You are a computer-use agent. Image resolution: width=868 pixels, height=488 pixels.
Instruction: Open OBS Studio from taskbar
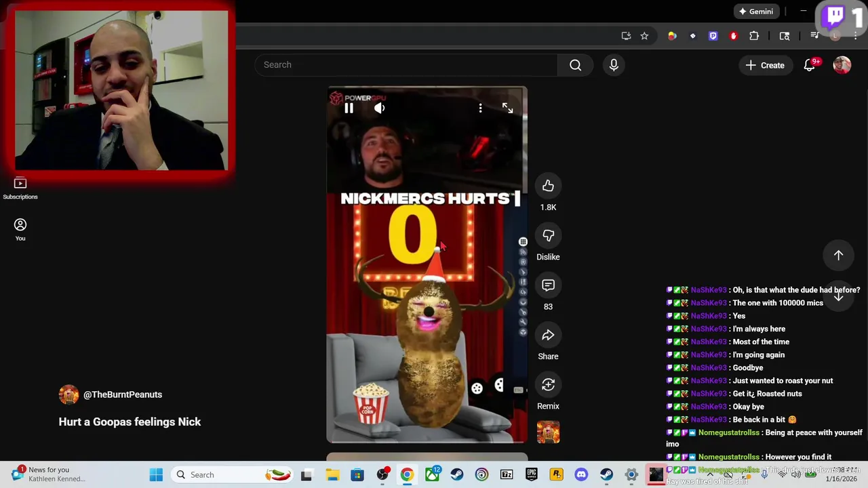tap(382, 474)
